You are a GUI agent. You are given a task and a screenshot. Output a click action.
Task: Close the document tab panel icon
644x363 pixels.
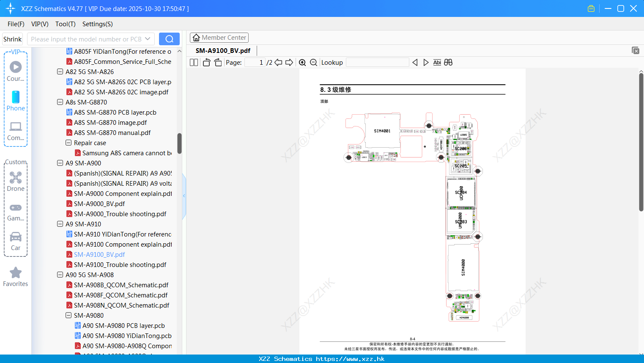[635, 50]
